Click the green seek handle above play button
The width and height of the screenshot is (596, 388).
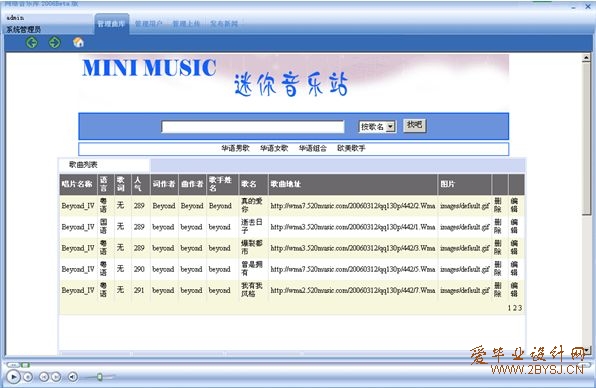25,365
